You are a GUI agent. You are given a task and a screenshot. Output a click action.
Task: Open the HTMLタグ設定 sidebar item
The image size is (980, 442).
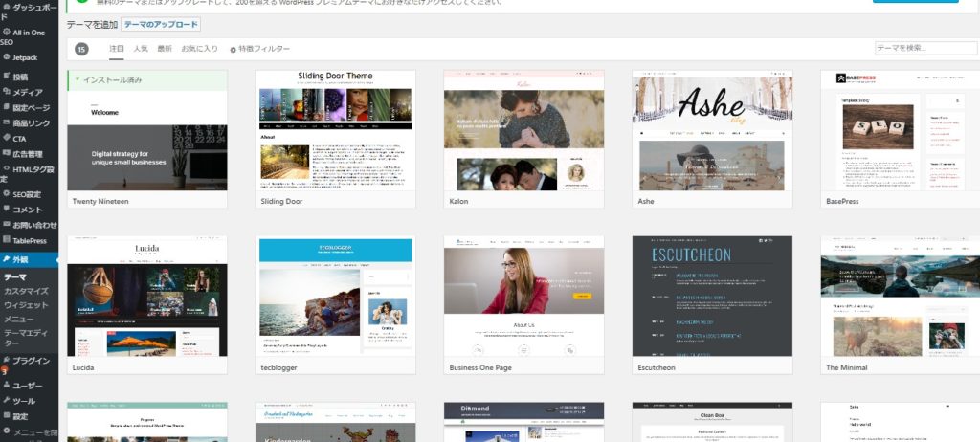(30, 174)
